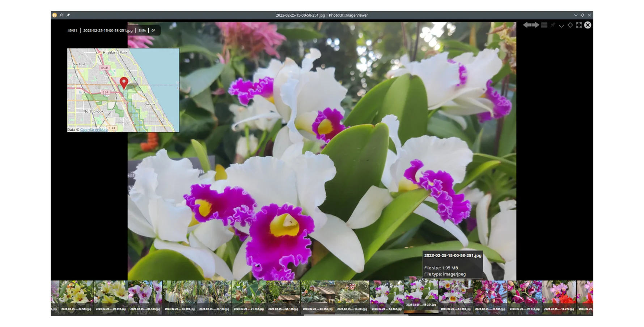The height and width of the screenshot is (327, 644).
Task: Open main menu hamburger icon
Action: click(544, 25)
